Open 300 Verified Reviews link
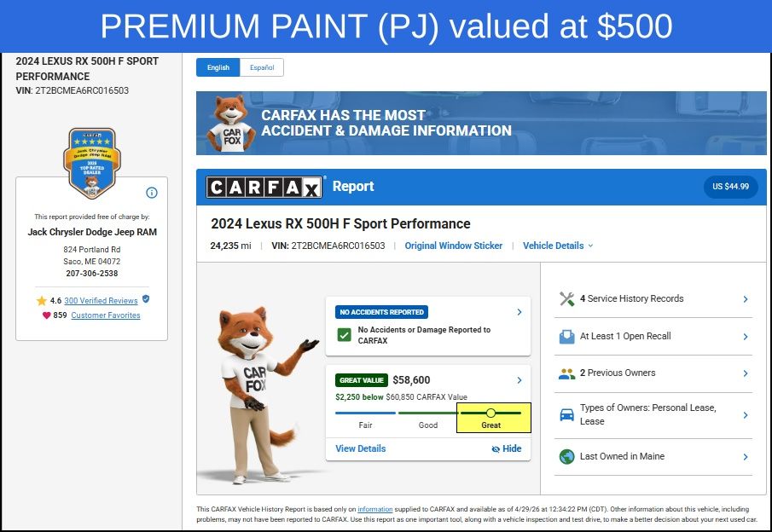Image resolution: width=772 pixels, height=532 pixels. point(101,301)
